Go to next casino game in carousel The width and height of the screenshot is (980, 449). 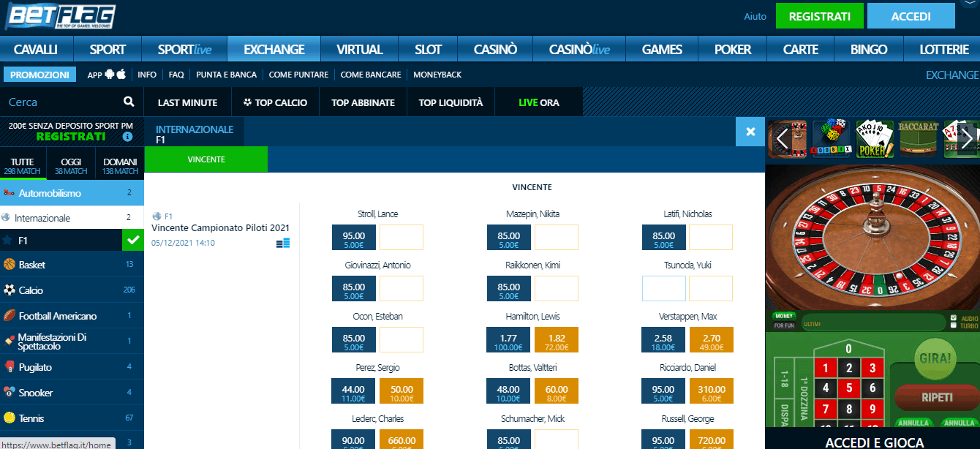(x=966, y=137)
